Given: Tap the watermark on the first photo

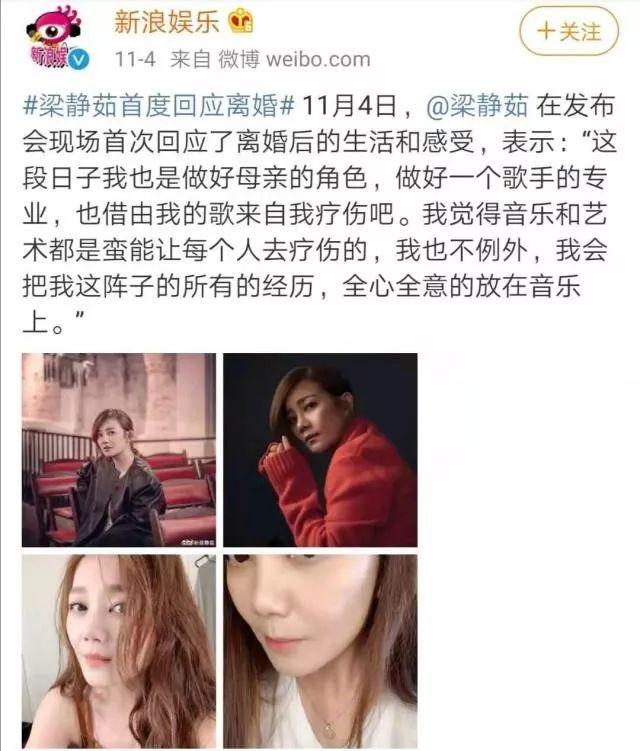Looking at the screenshot, I should [198, 542].
